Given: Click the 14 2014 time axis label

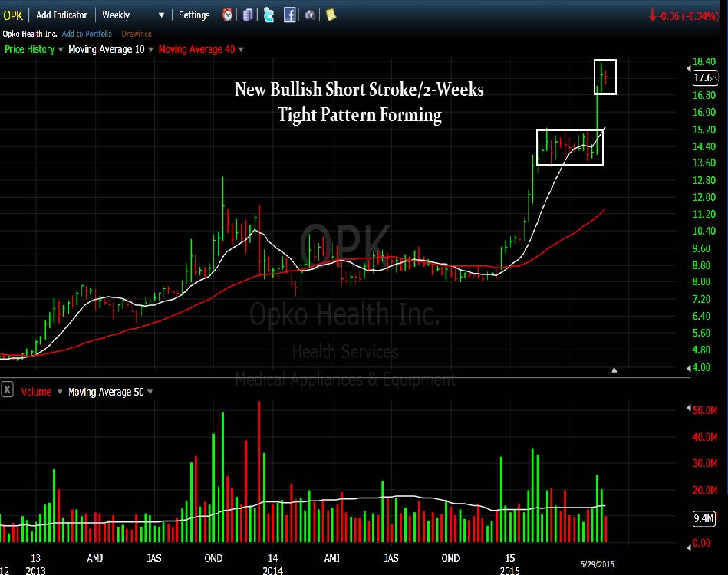Looking at the screenshot, I should [x=273, y=563].
